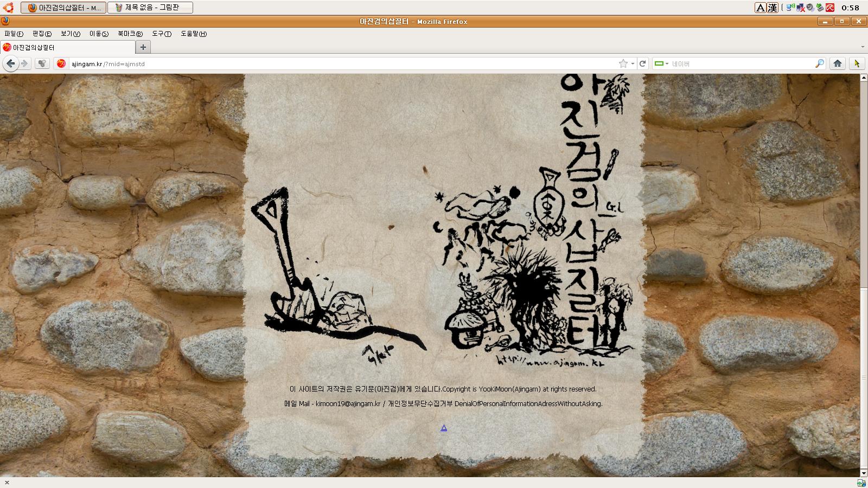Click the blue triangle top link
The image size is (868, 488).
(x=444, y=428)
